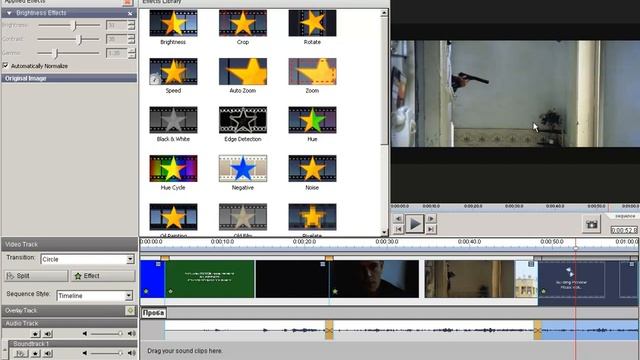Click the Brightness value input field
Viewport: 640px width, 360px height.
tap(116, 25)
